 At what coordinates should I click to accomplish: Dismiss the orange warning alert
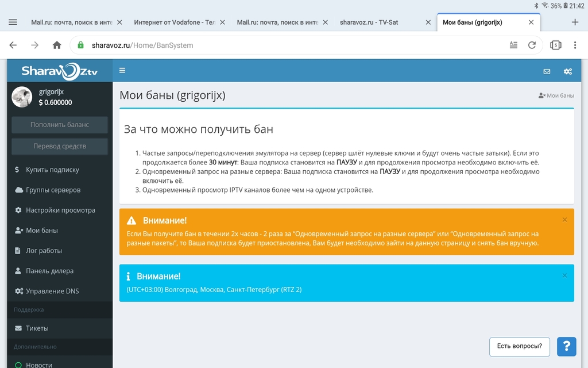coord(564,220)
